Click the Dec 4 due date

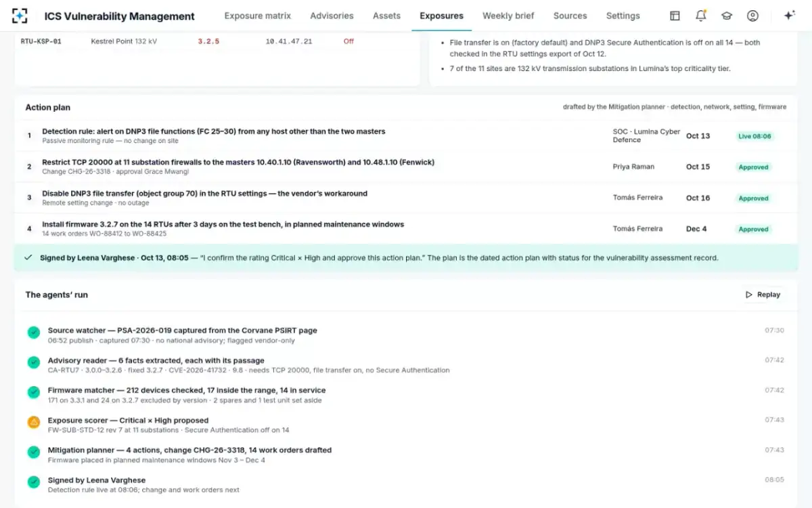coord(696,229)
